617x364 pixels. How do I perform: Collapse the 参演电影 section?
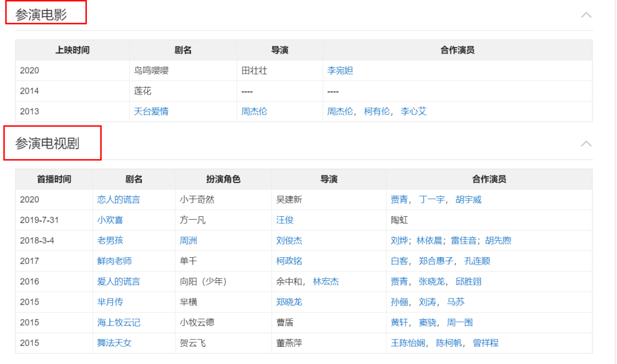[x=586, y=15]
